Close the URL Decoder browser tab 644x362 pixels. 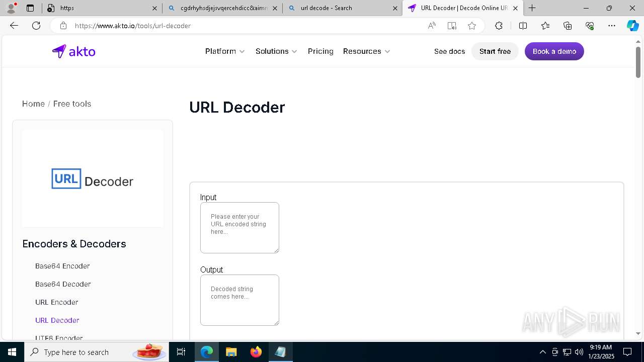pos(515,8)
